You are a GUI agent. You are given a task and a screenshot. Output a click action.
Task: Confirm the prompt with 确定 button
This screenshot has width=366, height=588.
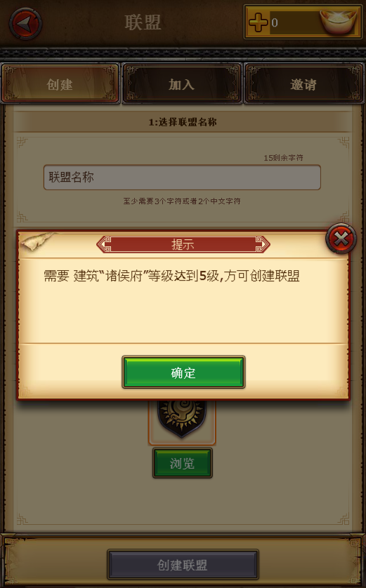(x=183, y=373)
